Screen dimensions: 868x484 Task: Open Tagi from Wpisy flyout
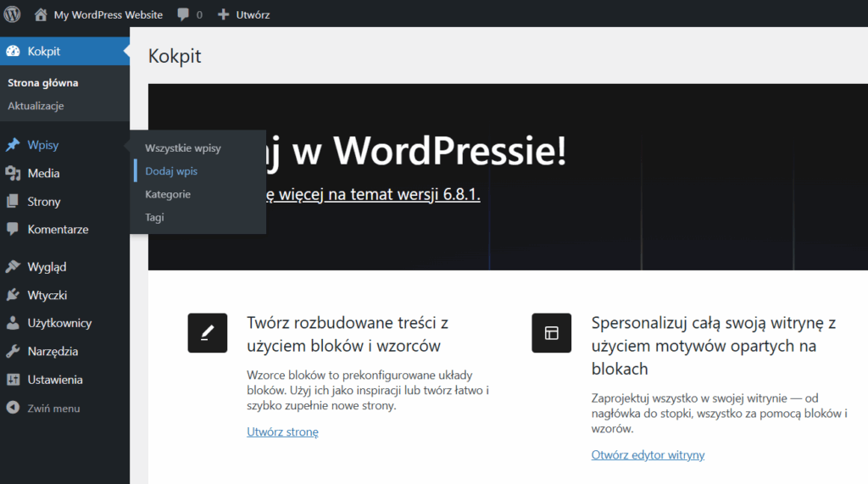coord(154,217)
